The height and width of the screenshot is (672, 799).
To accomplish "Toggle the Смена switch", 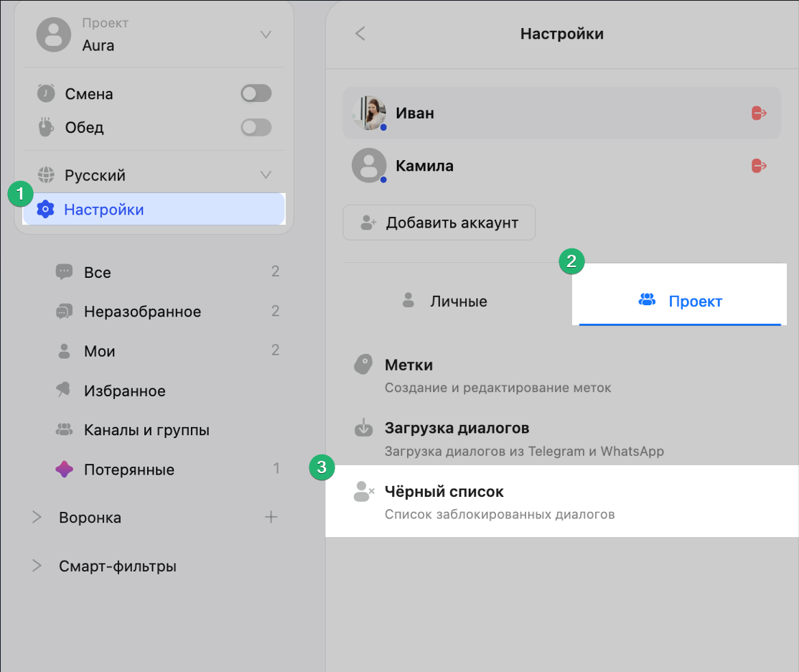I will pos(256,93).
